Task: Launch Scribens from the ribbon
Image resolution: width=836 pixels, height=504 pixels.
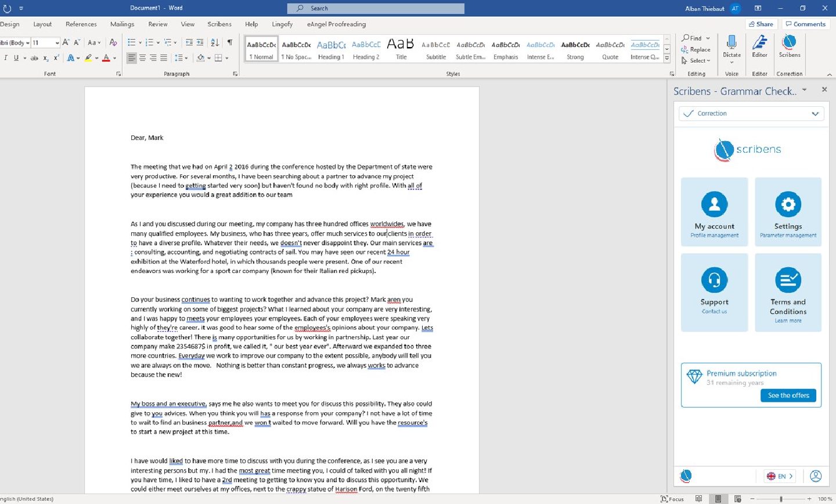Action: tap(789, 46)
